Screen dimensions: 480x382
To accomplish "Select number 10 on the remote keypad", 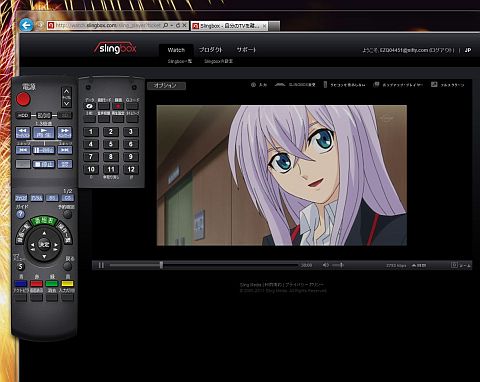I will click(x=91, y=169).
